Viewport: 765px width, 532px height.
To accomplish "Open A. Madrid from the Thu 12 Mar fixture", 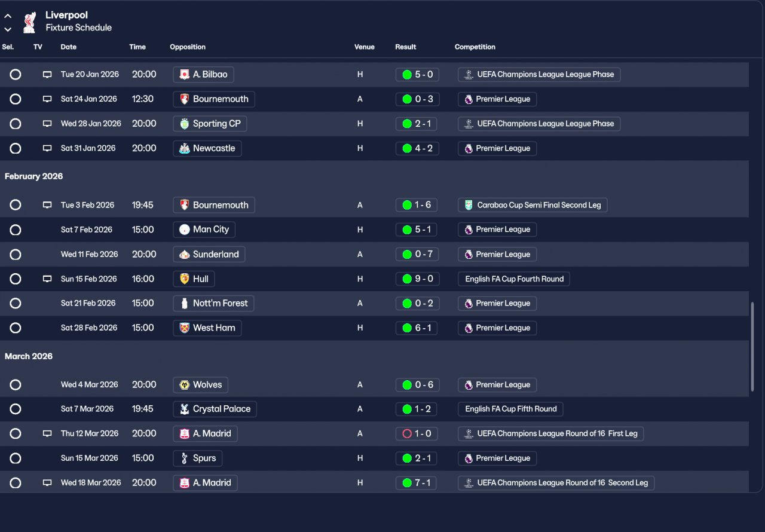I will (x=205, y=433).
